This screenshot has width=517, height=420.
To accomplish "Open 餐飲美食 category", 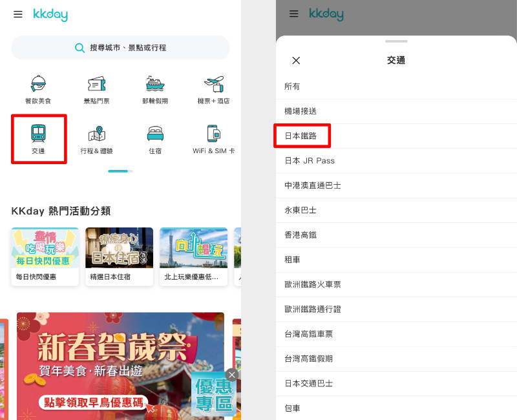I will [38, 90].
